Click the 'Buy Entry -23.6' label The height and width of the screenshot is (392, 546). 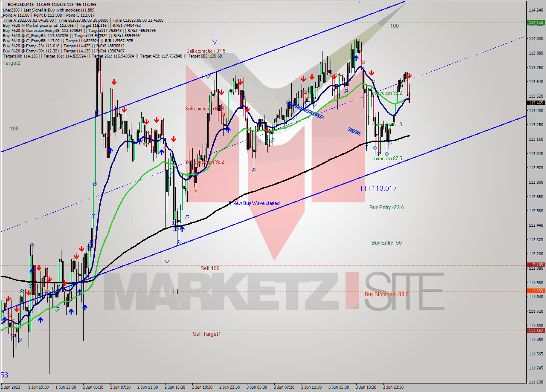tap(386, 208)
